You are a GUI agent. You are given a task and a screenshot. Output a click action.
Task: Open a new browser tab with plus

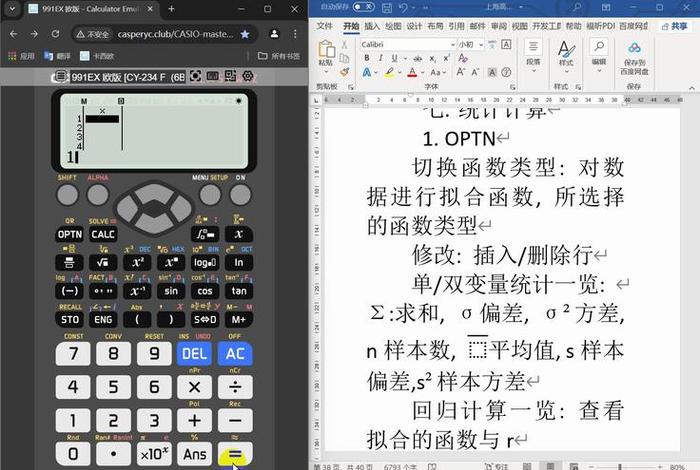coord(171,8)
